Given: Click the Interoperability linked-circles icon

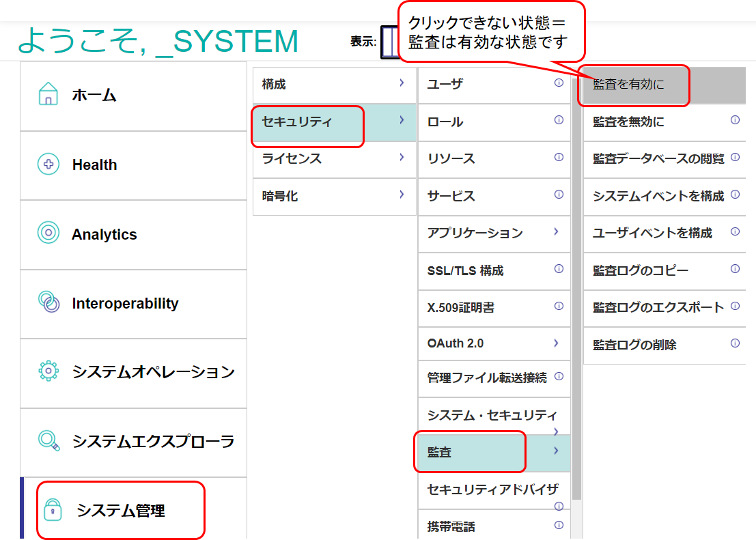Looking at the screenshot, I should pos(48,302).
